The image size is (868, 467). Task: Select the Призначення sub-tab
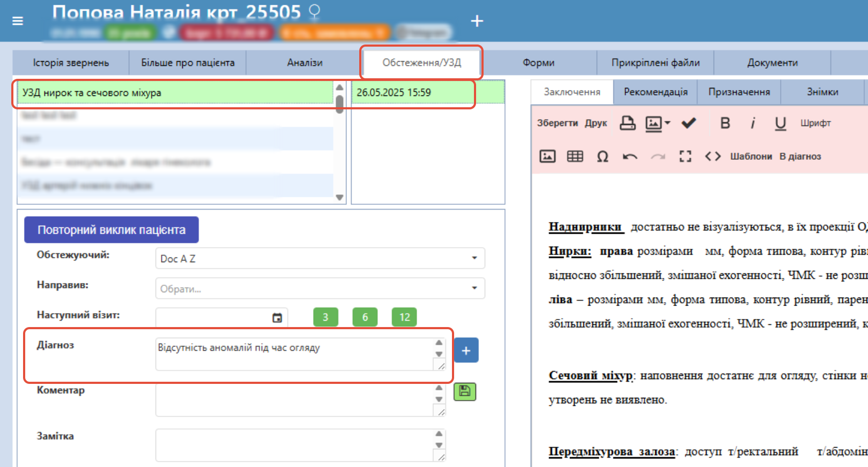(x=739, y=92)
